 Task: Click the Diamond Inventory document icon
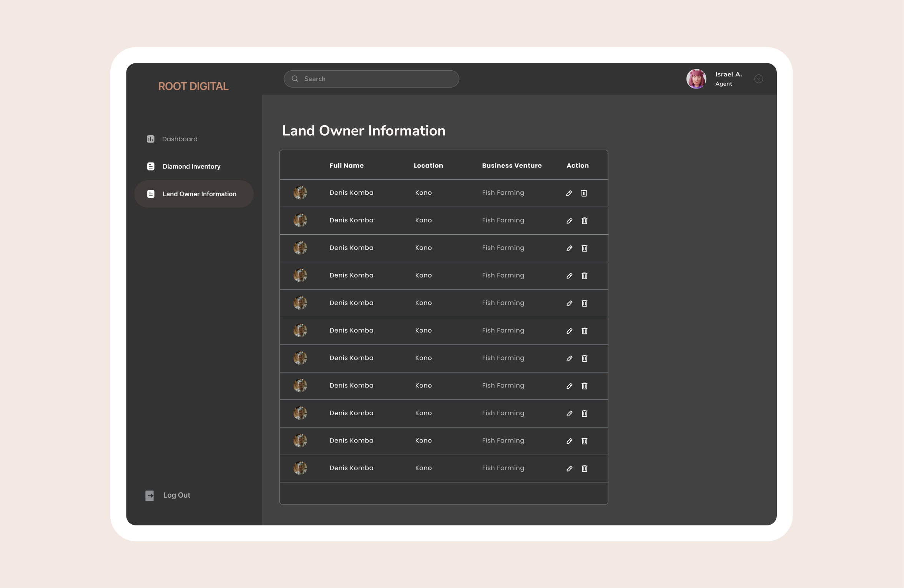151,166
